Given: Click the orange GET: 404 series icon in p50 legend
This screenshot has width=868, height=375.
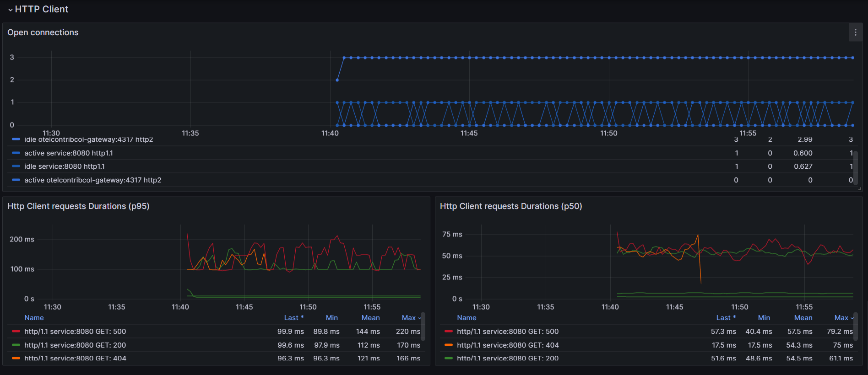Looking at the screenshot, I should (x=449, y=345).
